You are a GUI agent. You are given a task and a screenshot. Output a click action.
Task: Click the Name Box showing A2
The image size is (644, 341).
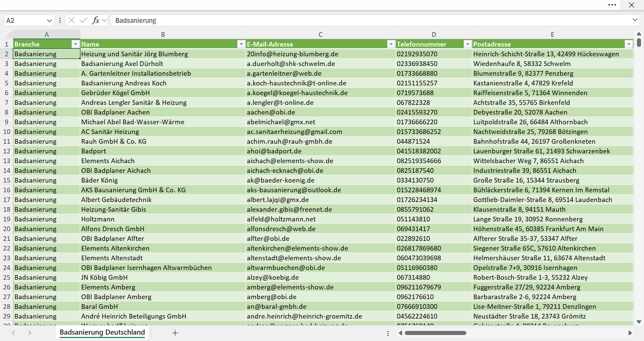pyautogui.click(x=25, y=20)
